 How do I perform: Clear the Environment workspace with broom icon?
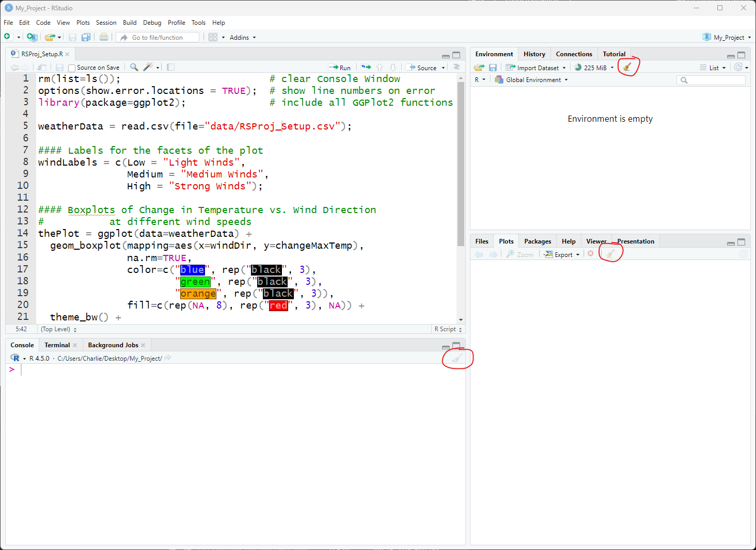pyautogui.click(x=627, y=68)
